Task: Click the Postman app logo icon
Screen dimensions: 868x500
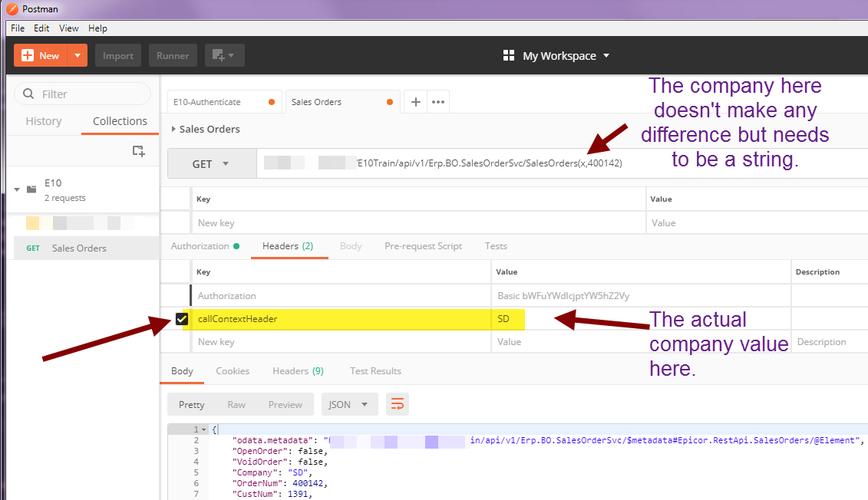Action: [x=12, y=9]
